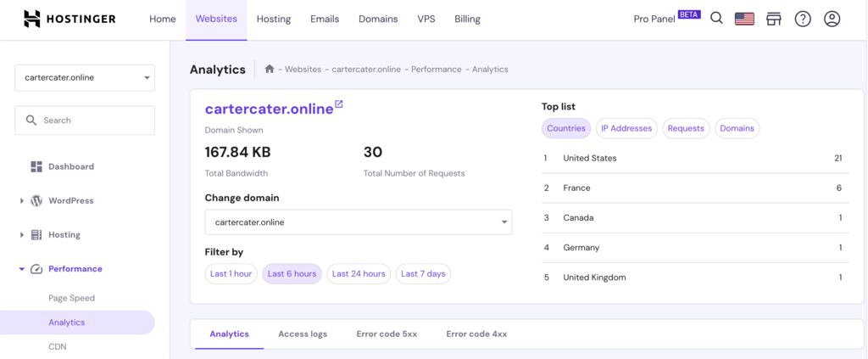Open the sidebar website selector dropdown
868x359 pixels.
tap(85, 77)
